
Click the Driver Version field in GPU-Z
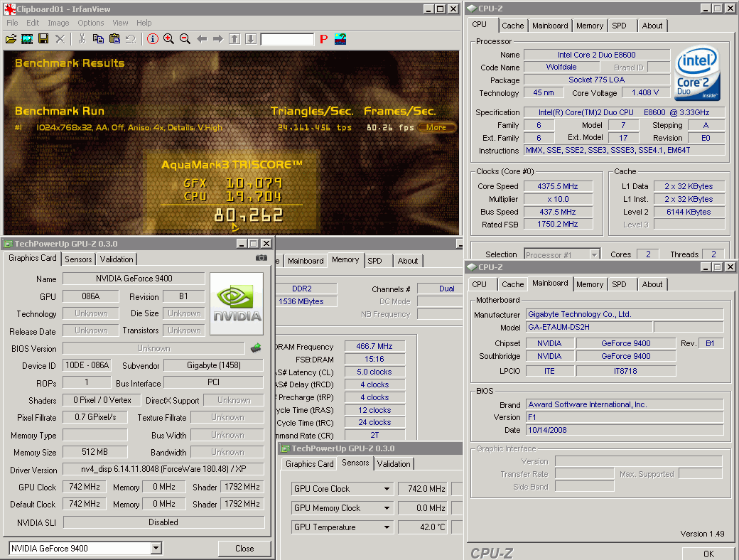163,469
